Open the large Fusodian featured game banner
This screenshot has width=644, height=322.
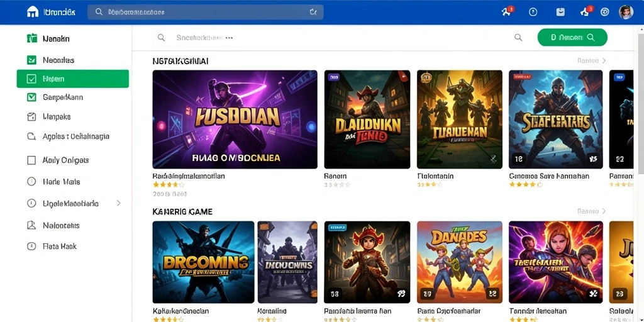coord(235,119)
